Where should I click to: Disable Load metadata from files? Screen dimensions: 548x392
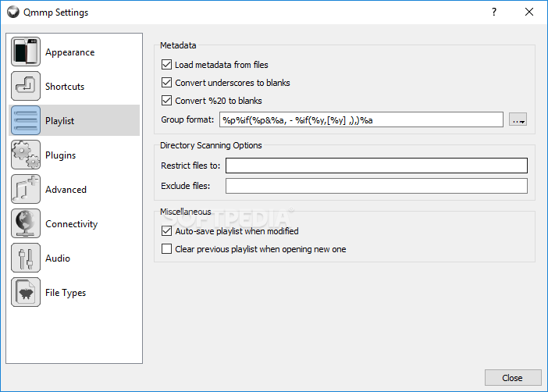click(x=167, y=65)
